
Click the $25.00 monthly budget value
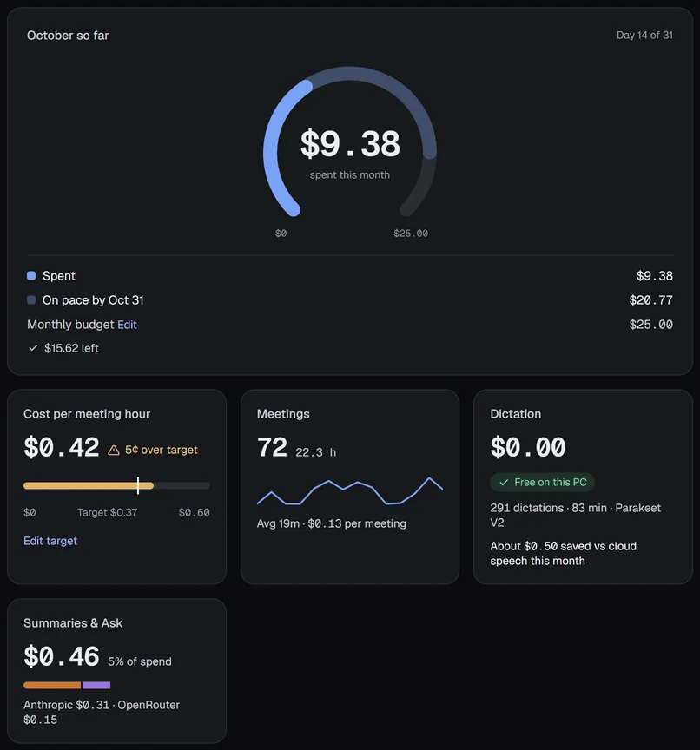click(650, 325)
